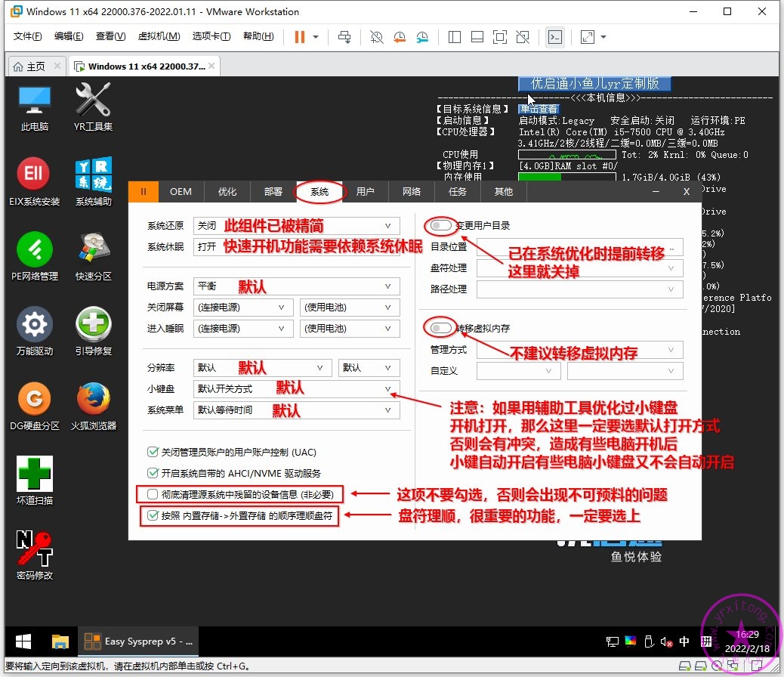This screenshot has width=784, height=677.
Task: Switch to the OEM tab
Action: coord(181,192)
